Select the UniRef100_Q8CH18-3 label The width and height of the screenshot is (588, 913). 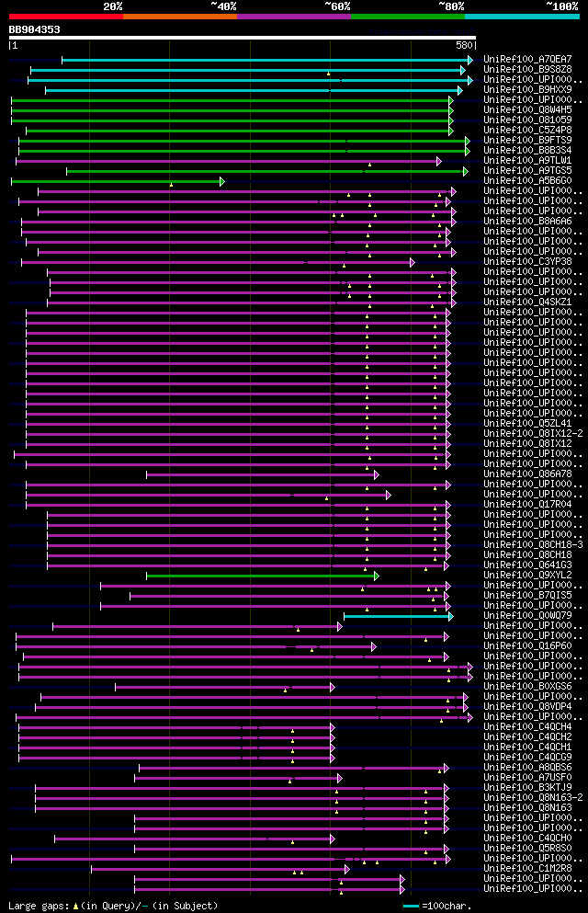point(533,544)
